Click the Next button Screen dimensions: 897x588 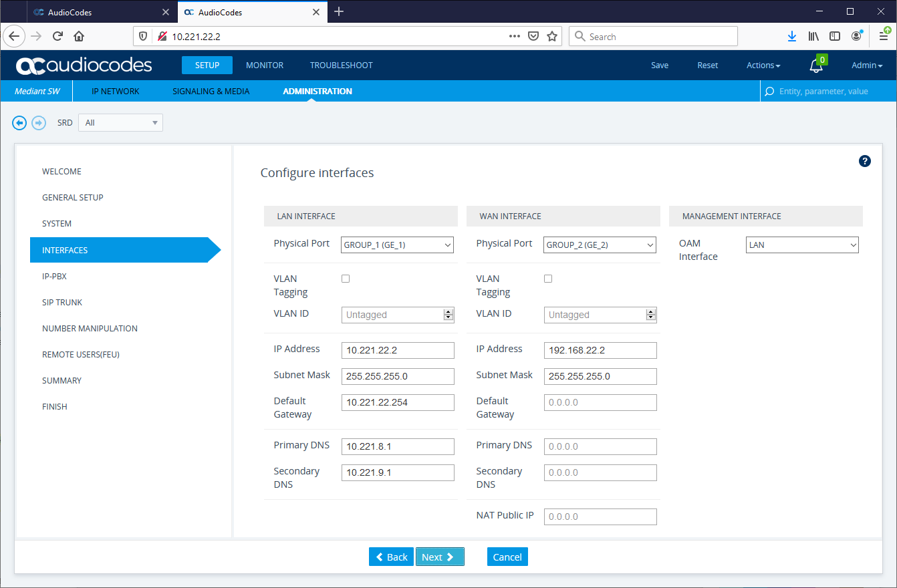click(x=440, y=557)
